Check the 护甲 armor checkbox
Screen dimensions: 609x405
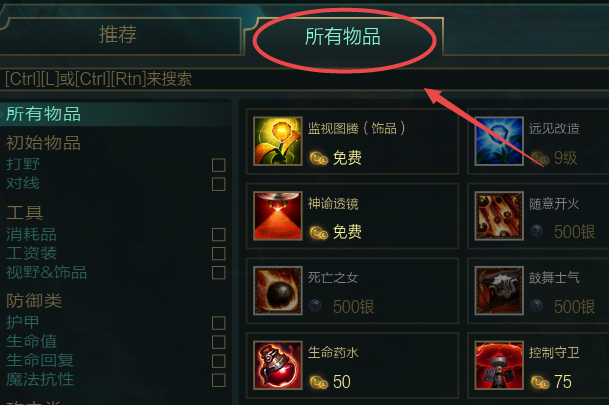coord(219,323)
